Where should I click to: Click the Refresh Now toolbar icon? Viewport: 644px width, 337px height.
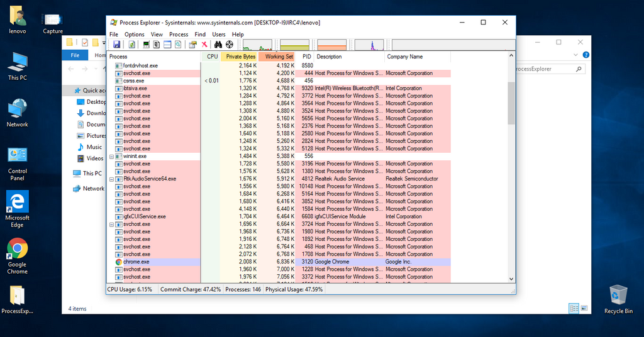click(x=132, y=45)
